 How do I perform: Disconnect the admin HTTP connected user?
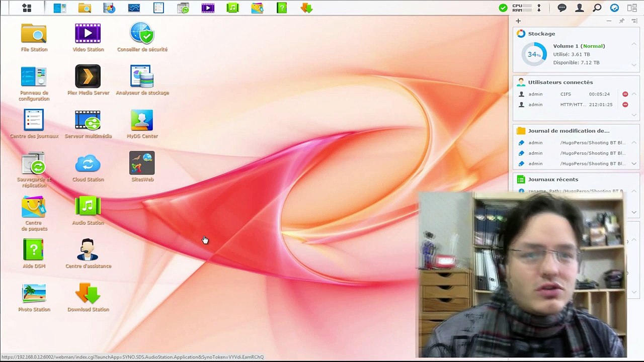625,105
